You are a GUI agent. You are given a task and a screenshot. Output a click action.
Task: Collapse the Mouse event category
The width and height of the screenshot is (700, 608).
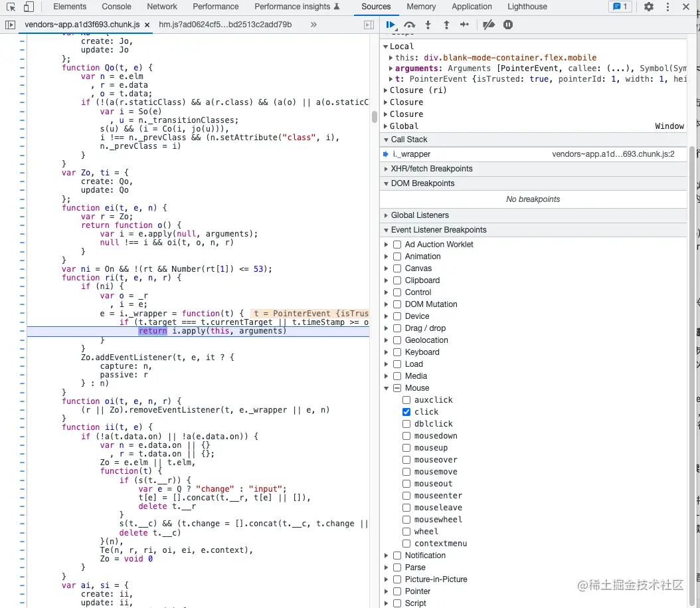[386, 388]
